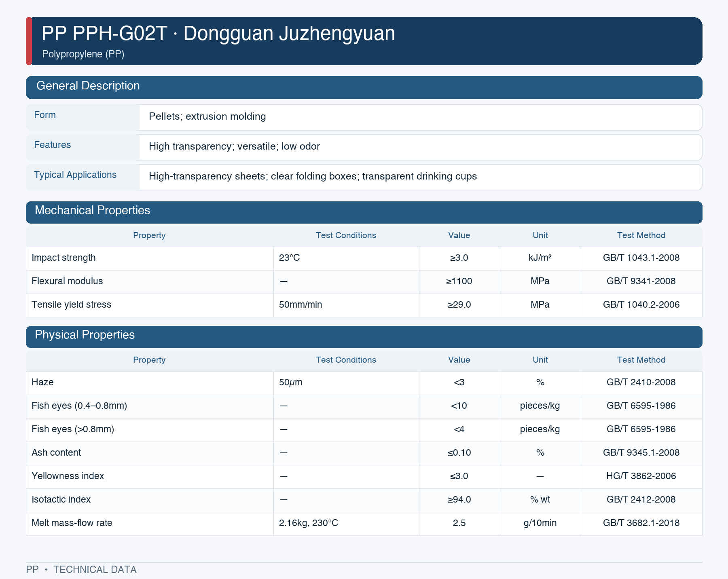Click the Isotactic index label
This screenshot has height=579, width=728.
tap(61, 500)
